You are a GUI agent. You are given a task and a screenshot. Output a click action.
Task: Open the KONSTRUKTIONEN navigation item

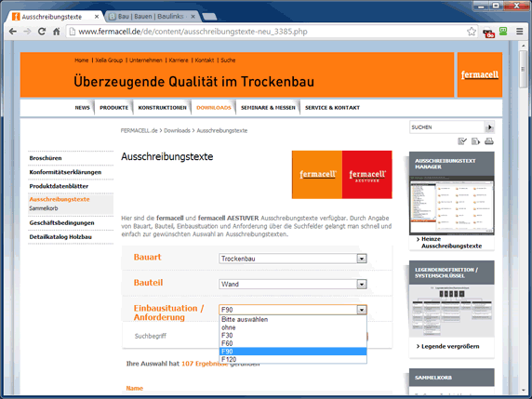[162, 108]
